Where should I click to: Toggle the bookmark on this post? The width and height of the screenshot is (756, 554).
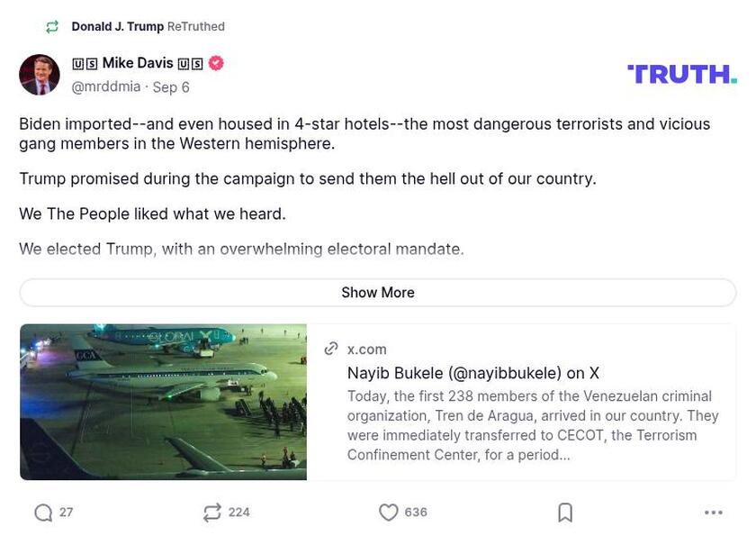point(565,512)
